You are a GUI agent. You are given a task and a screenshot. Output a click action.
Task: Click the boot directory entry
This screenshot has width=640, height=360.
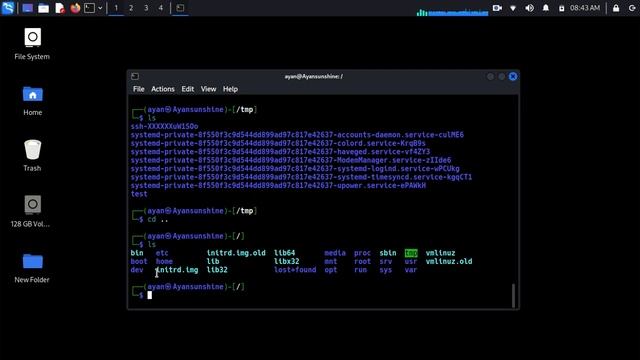(139, 261)
